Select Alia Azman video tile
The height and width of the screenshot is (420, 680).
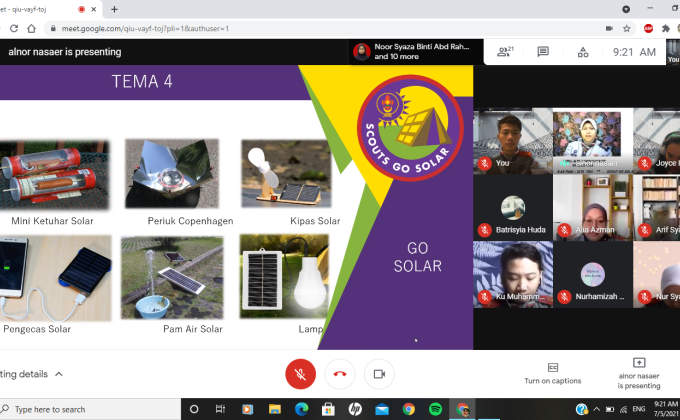pos(592,208)
